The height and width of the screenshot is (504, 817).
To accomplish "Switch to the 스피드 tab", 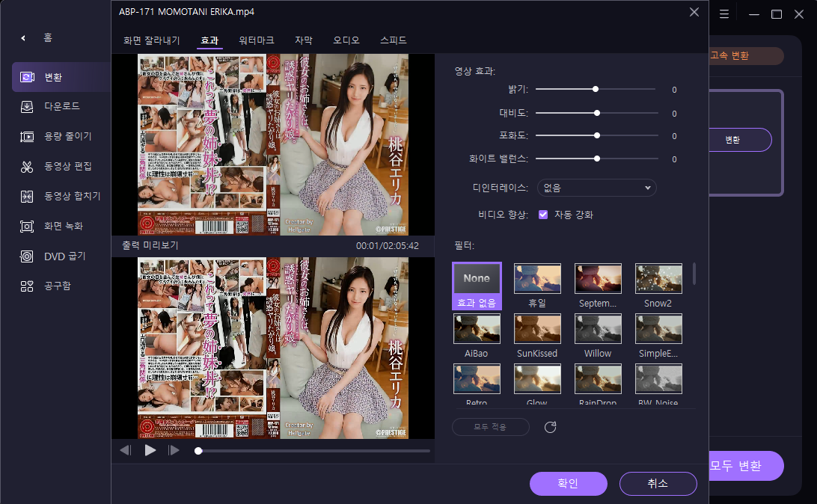I will coord(394,40).
